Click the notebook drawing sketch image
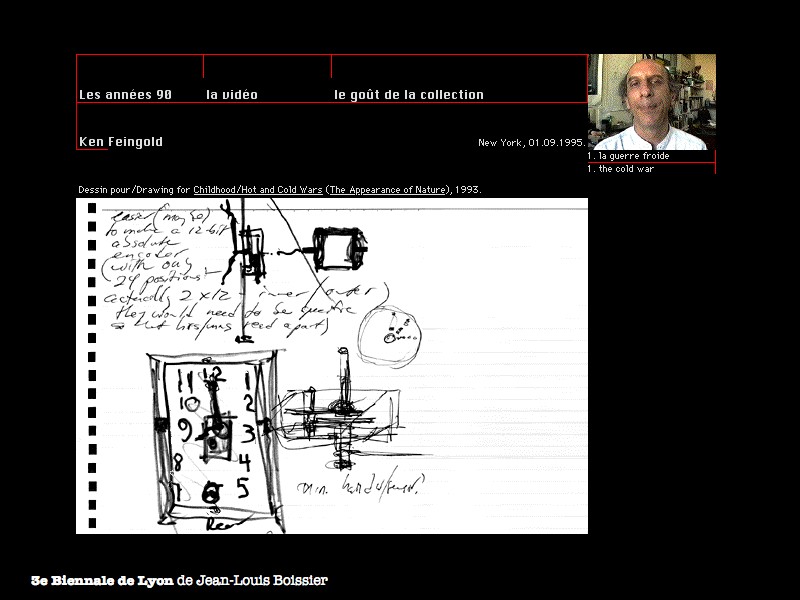Viewport: 800px width, 600px height. coord(332,366)
